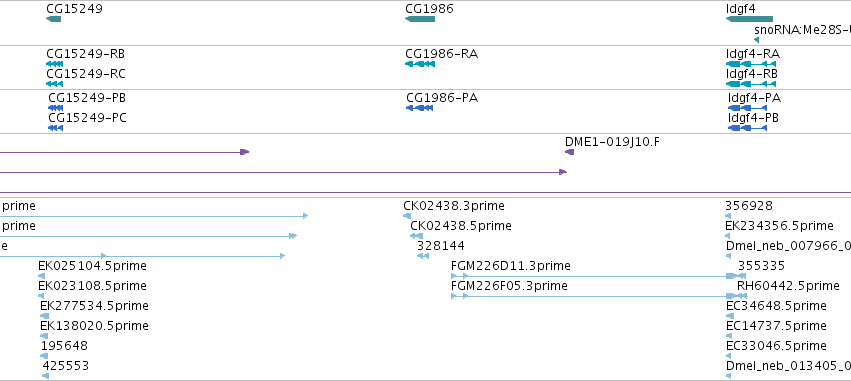Image resolution: width=851 pixels, height=381 pixels.
Task: Click the CK02438.3prime EST arrow
Action: (x=407, y=216)
